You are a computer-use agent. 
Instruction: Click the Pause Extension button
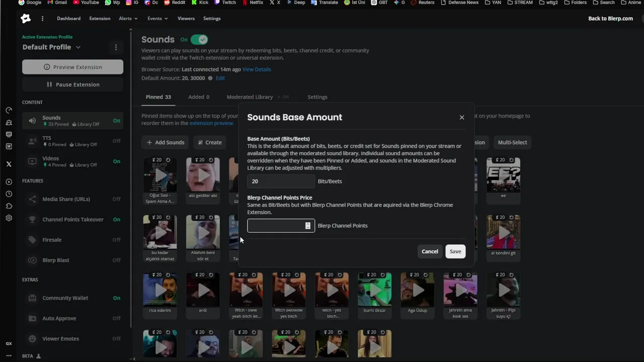pyautogui.click(x=72, y=84)
